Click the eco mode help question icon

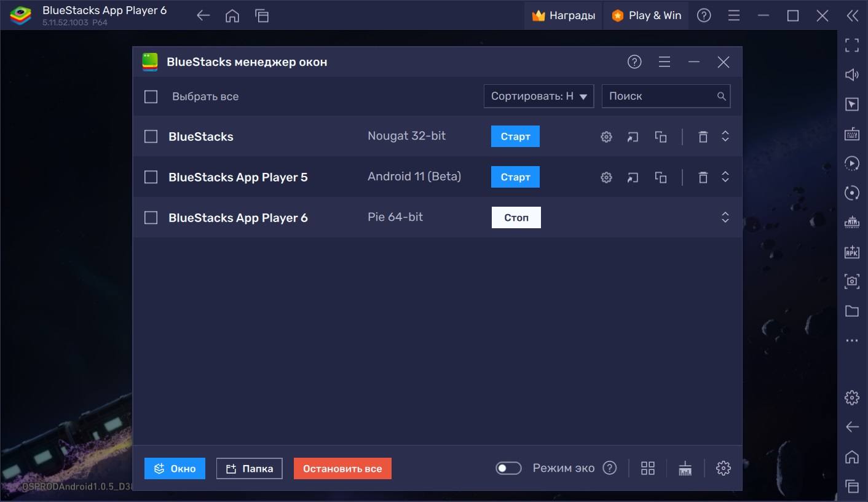pyautogui.click(x=609, y=468)
